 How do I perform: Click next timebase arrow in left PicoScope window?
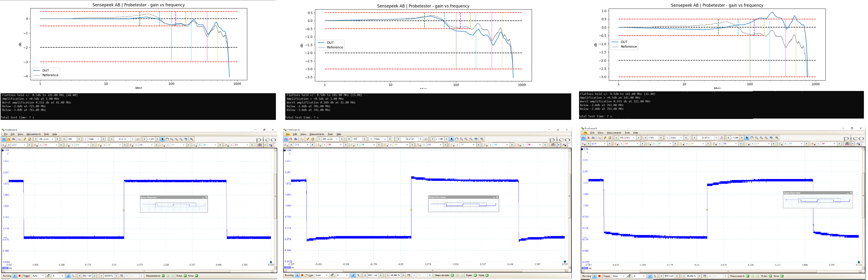coord(57,139)
